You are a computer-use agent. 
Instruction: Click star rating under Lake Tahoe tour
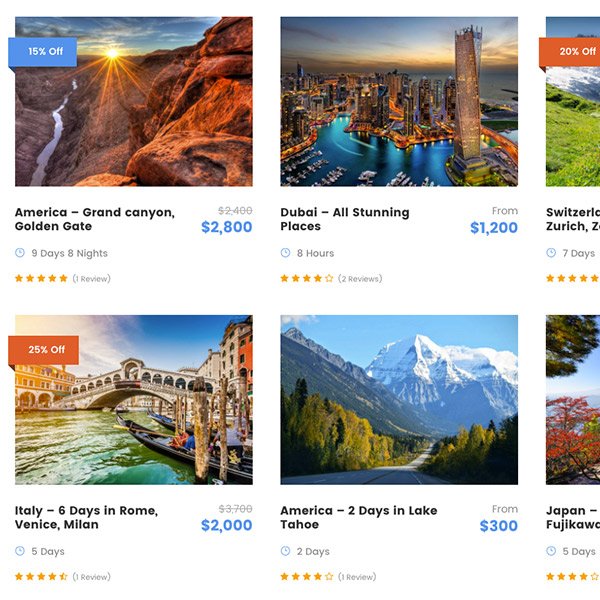tap(306, 576)
